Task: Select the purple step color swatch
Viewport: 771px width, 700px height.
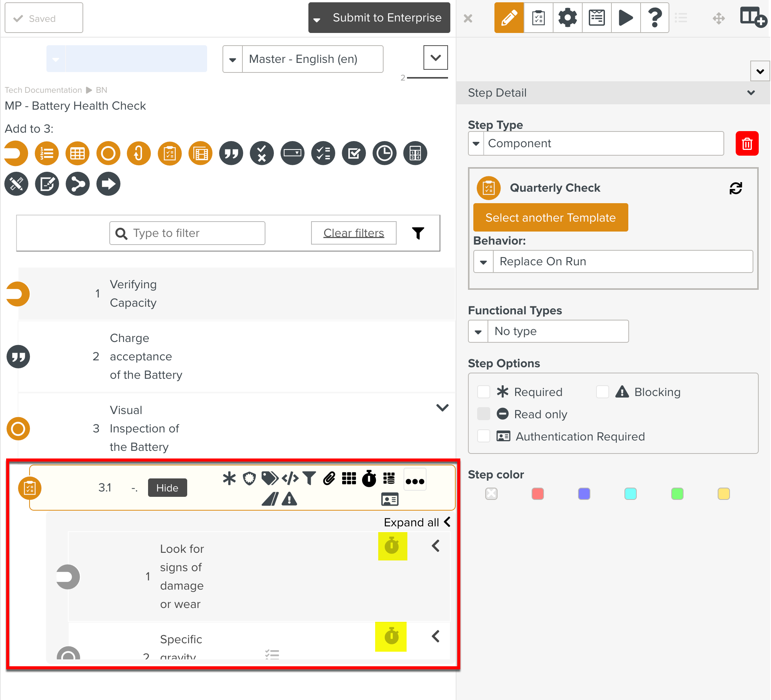Action: 584,494
